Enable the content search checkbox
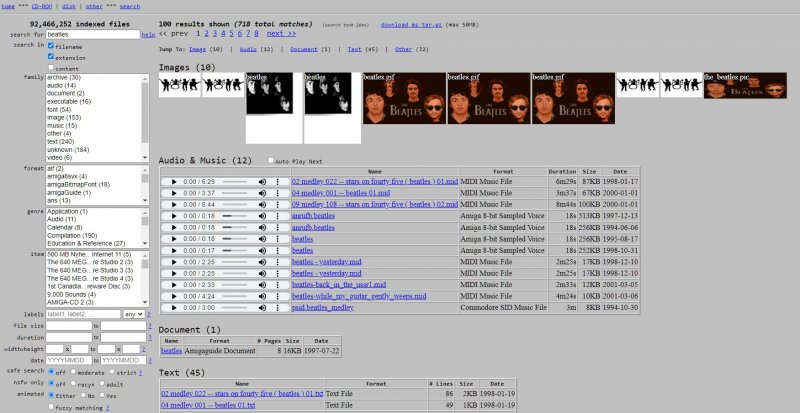Screen dimensions: 800x413 (x=51, y=68)
